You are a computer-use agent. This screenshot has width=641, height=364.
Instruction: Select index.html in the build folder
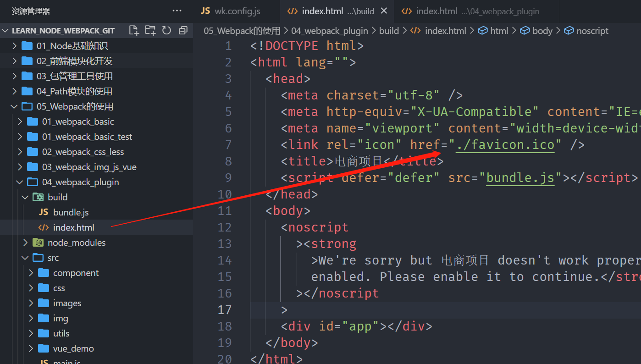[x=73, y=227]
